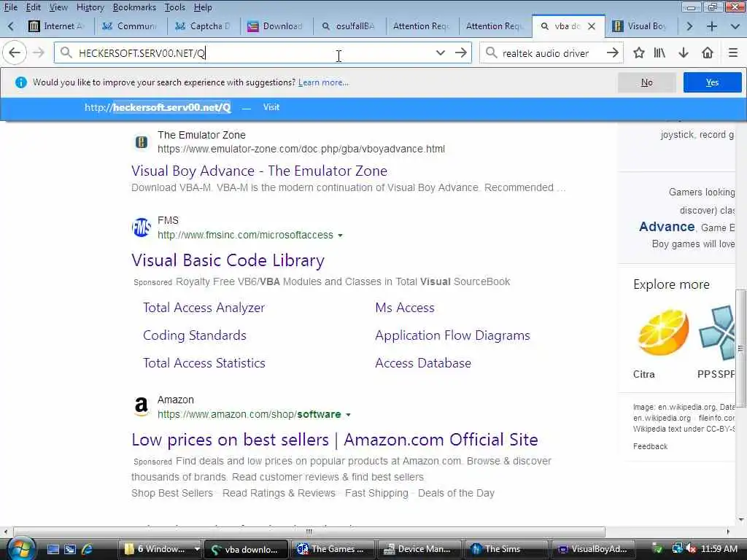This screenshot has height=560, width=747.
Task: Open Low prices on best sellers Amazon link
Action: coord(334,440)
